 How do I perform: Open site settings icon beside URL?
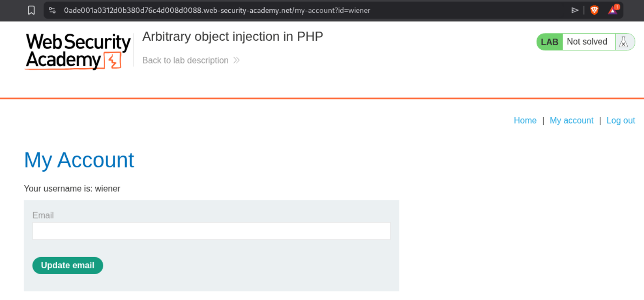(52, 10)
